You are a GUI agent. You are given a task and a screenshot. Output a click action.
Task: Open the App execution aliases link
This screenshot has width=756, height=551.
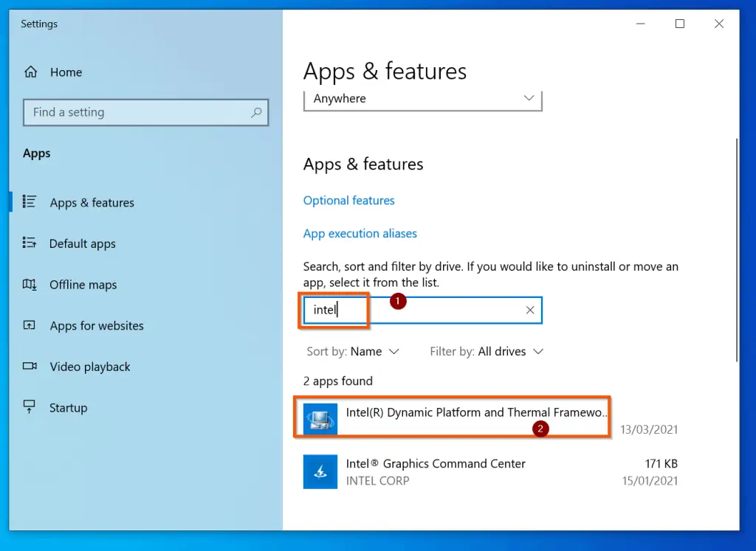coord(360,234)
